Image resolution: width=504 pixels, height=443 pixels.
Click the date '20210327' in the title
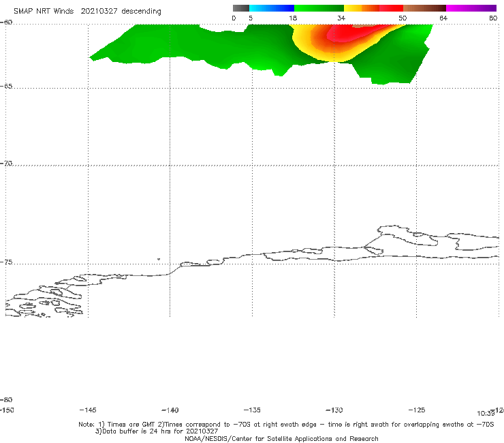(x=99, y=12)
